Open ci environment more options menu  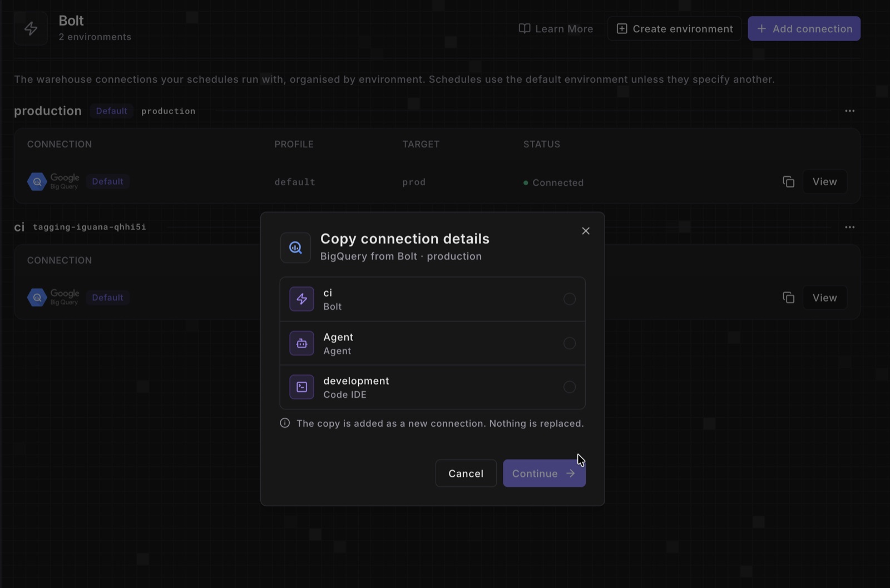click(x=849, y=227)
